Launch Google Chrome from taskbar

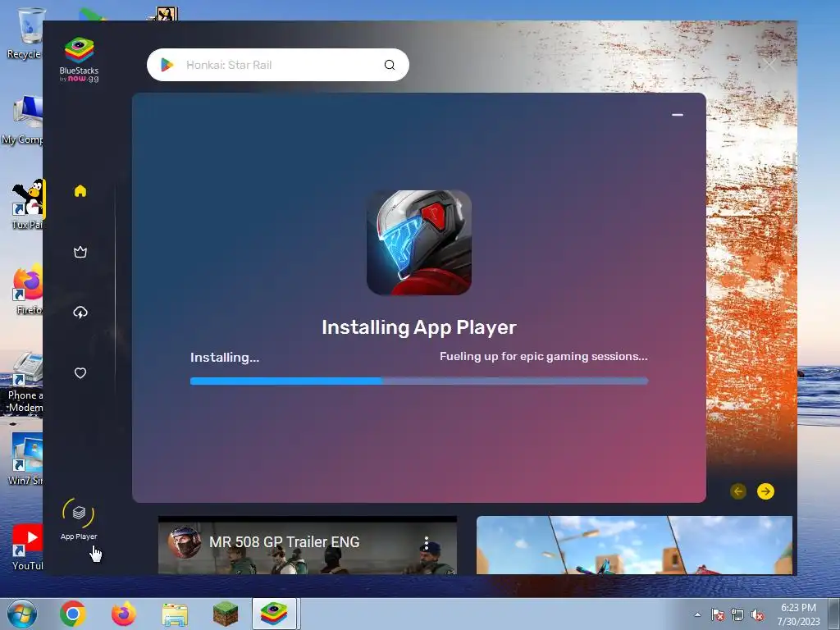[72, 614]
